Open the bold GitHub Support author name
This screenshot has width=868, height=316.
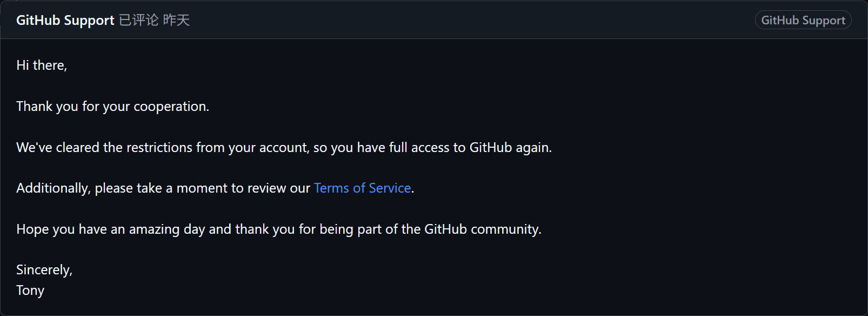click(x=65, y=21)
